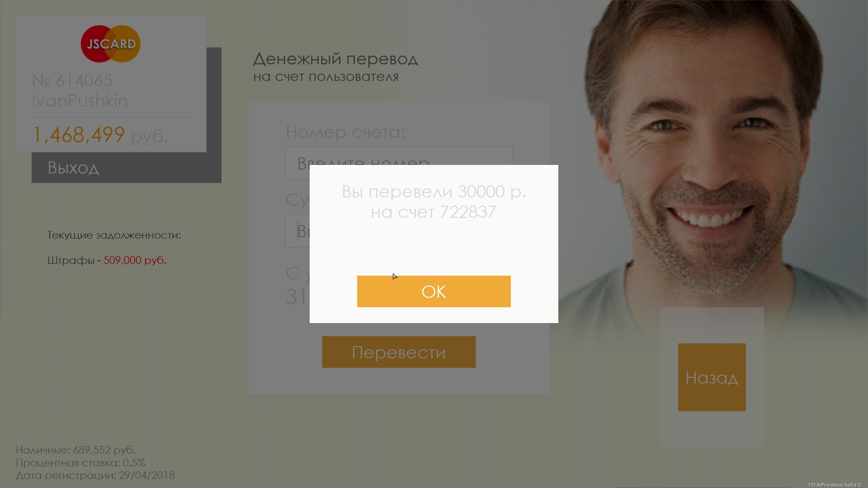The image size is (868, 488).
Task: Click the MTA:Province beta 2 watermark
Action: [x=835, y=484]
